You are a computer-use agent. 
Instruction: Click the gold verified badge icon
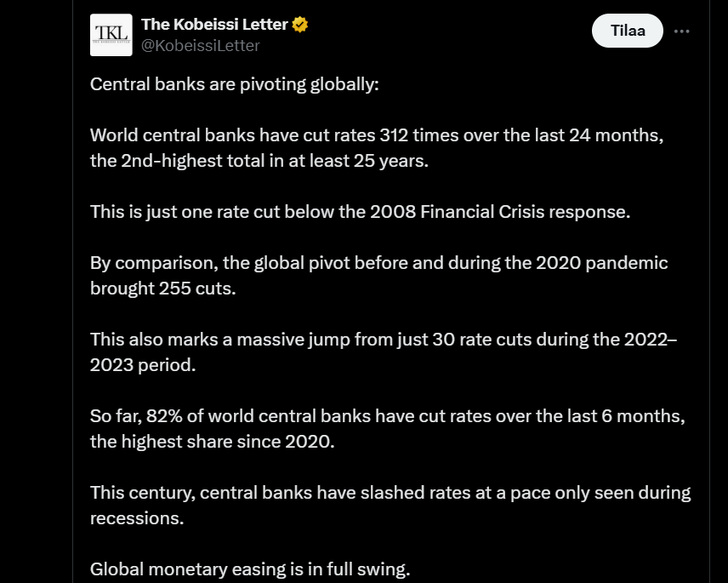point(300,25)
